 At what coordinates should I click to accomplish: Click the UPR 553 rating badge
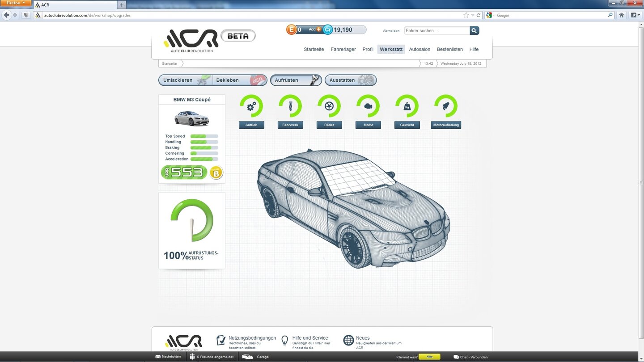pos(184,173)
